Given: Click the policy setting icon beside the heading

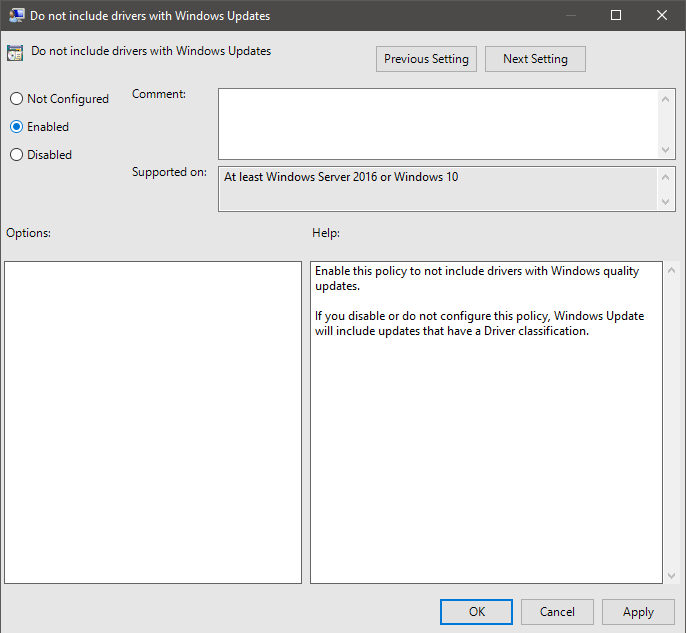Looking at the screenshot, I should tap(15, 53).
